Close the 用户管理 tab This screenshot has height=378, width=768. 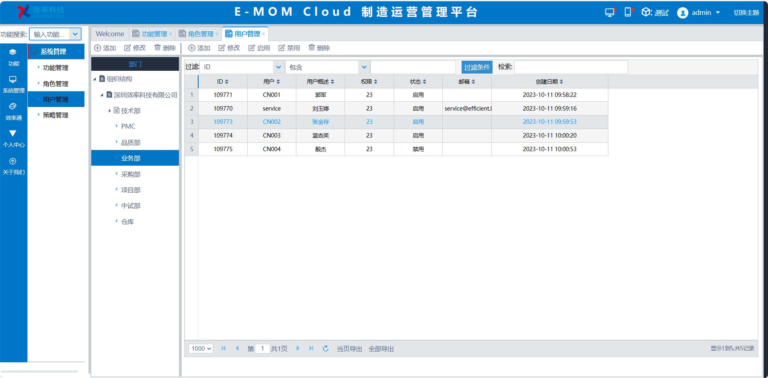point(264,34)
